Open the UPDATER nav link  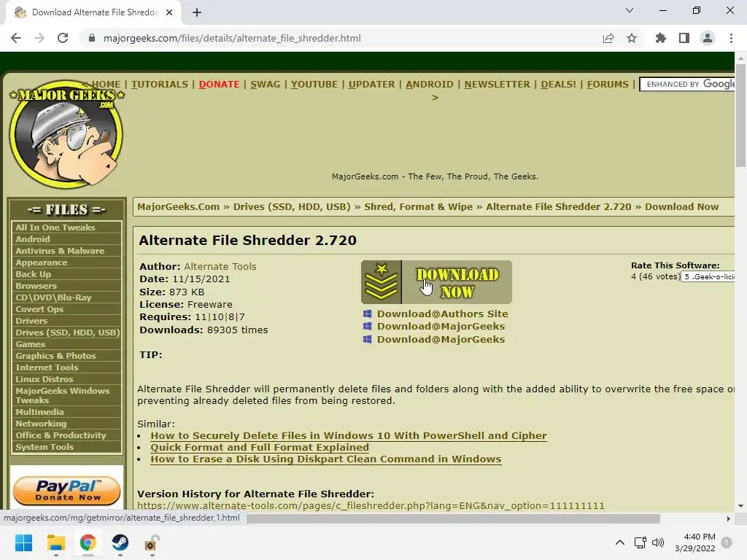click(x=371, y=85)
